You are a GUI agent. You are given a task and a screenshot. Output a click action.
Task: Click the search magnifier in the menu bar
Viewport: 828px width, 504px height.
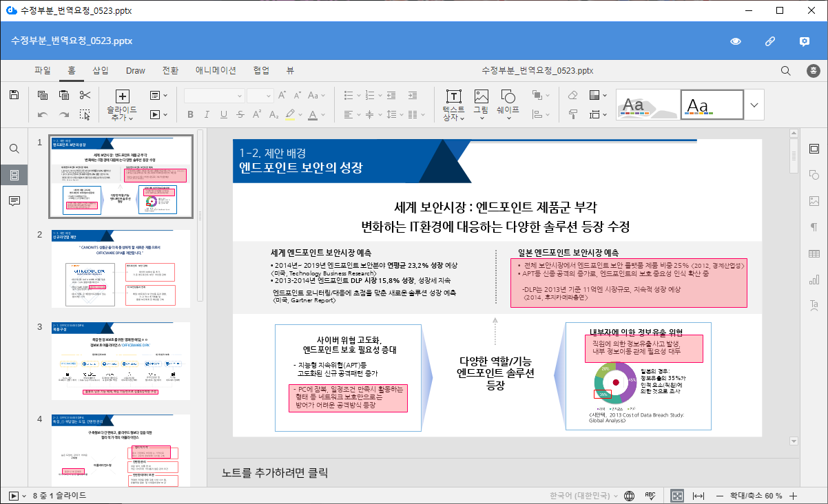coord(785,70)
